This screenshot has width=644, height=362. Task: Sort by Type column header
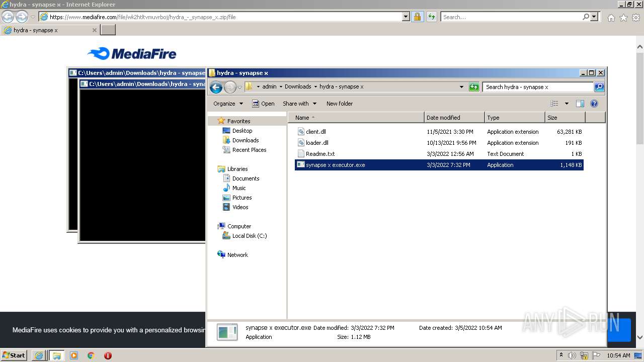click(x=515, y=118)
